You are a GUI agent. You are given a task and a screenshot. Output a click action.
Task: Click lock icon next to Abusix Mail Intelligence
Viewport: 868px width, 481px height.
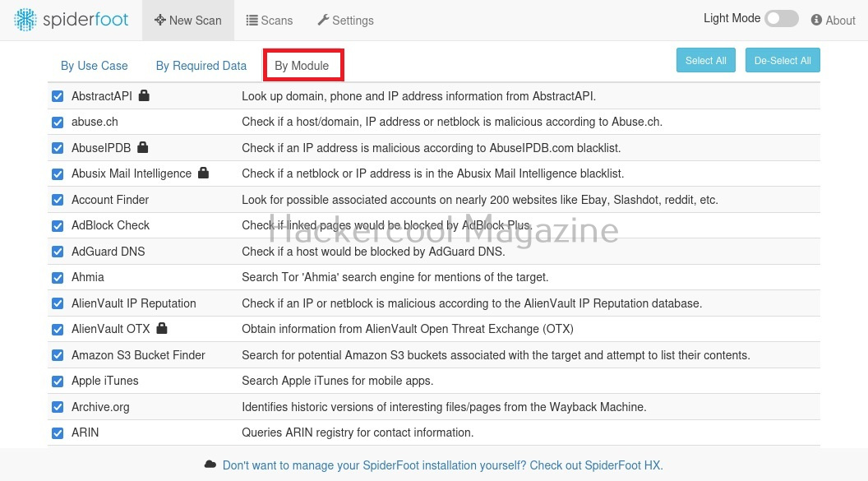[203, 173]
